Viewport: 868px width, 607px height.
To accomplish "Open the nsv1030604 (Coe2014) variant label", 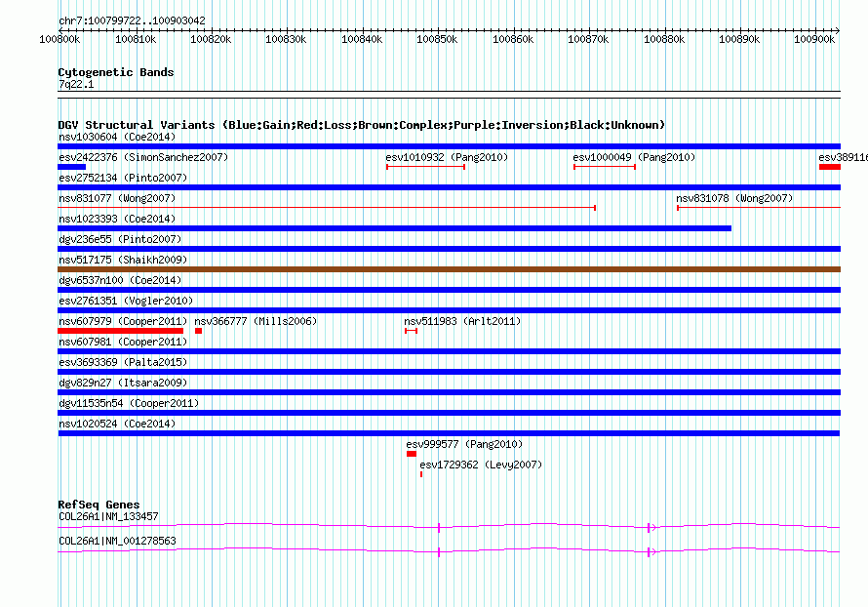I will tap(117, 138).
